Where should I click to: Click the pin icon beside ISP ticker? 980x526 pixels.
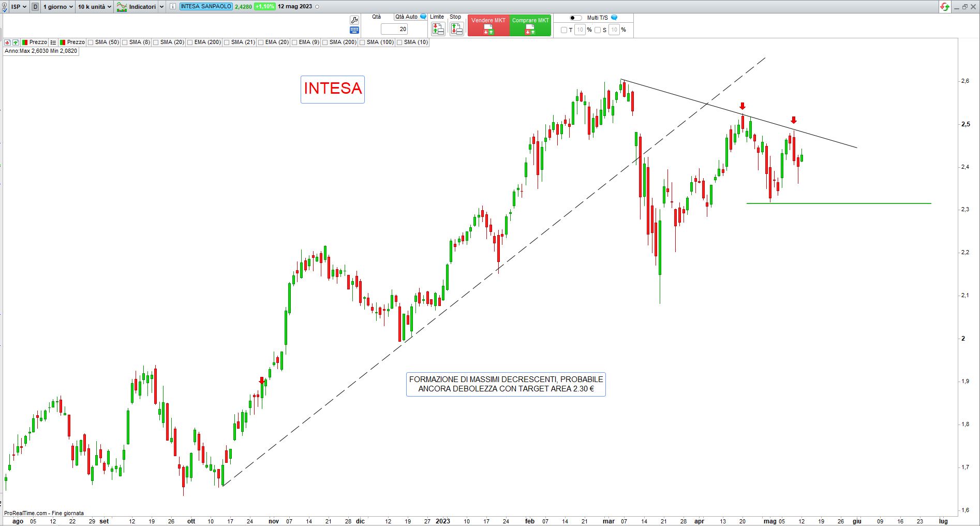(x=5, y=7)
